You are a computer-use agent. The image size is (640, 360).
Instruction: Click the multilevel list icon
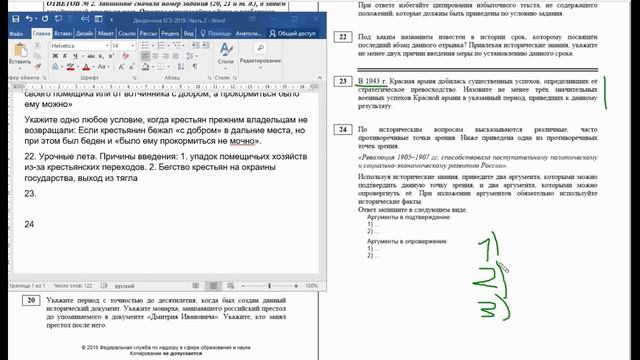pyautogui.click(x=177, y=45)
